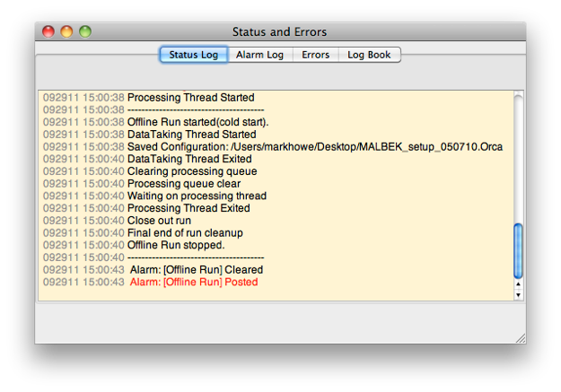Click the Status and Errors title bar
Image resolution: width=561 pixels, height=392 pixels.
[x=280, y=31]
